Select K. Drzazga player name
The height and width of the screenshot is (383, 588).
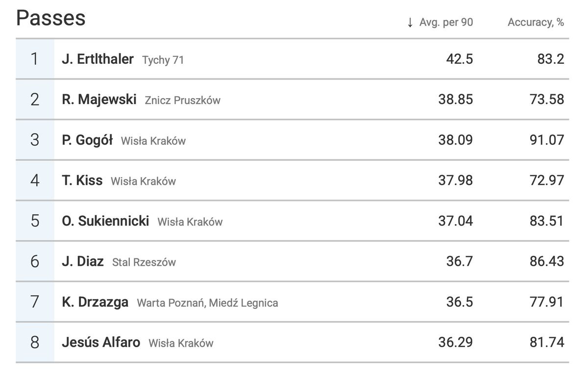[95, 302]
